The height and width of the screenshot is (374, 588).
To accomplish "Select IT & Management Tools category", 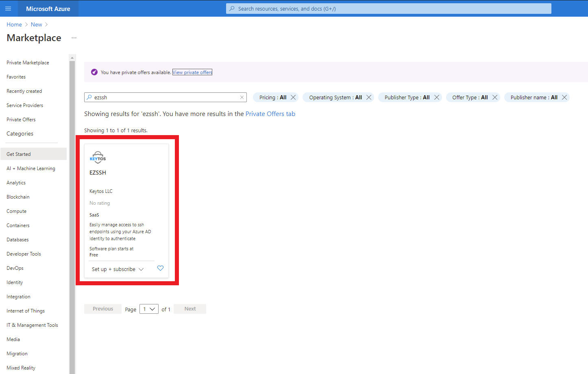I will (32, 325).
